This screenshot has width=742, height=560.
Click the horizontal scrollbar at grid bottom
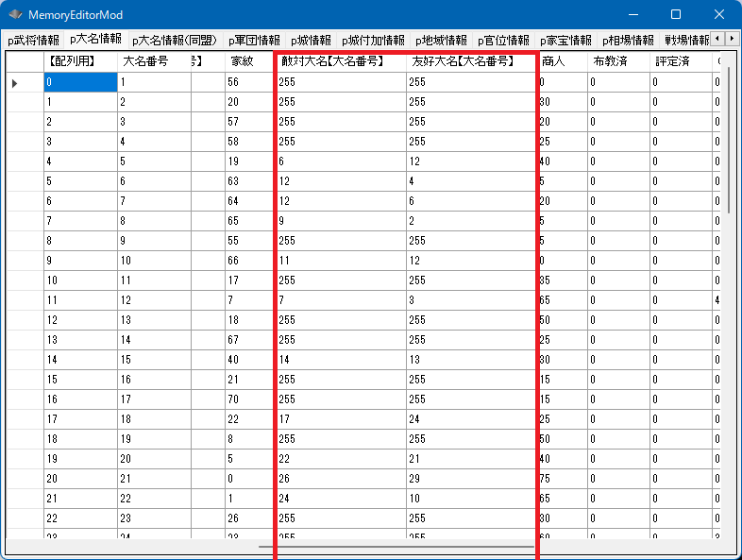tap(396, 546)
